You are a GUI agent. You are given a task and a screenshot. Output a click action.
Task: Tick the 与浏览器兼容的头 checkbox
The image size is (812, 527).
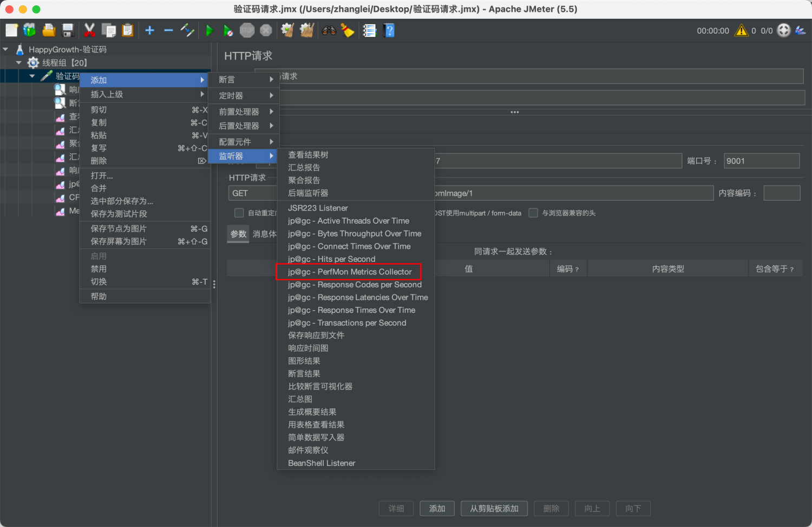[x=533, y=213]
